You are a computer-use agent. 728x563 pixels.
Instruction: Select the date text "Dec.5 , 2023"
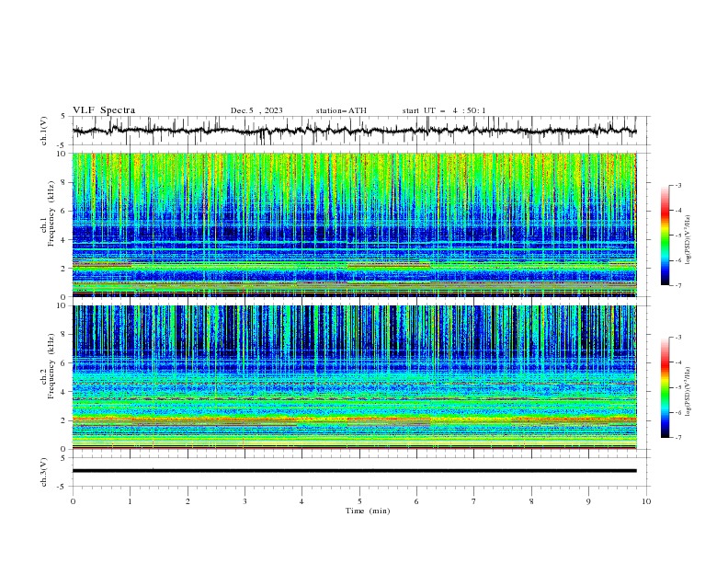click(256, 110)
